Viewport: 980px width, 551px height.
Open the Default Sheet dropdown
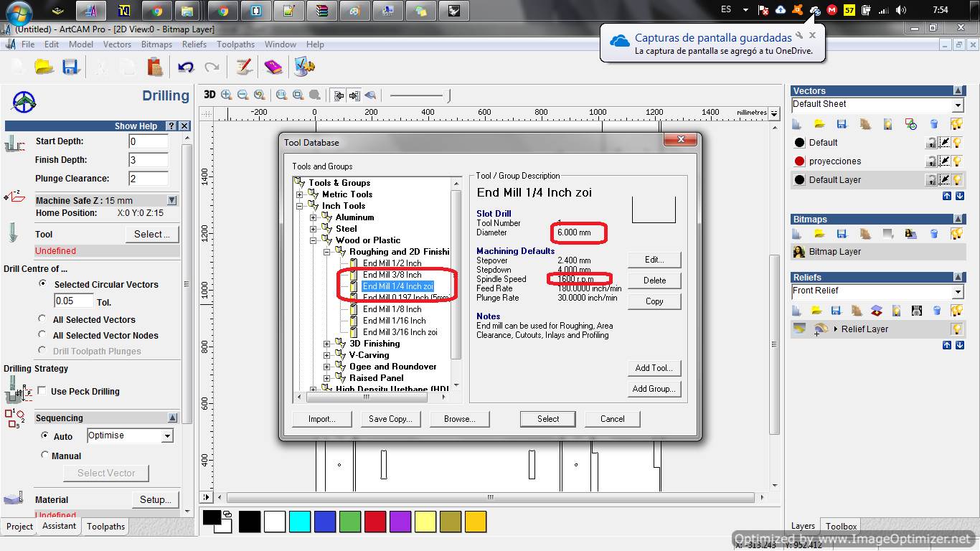(957, 105)
